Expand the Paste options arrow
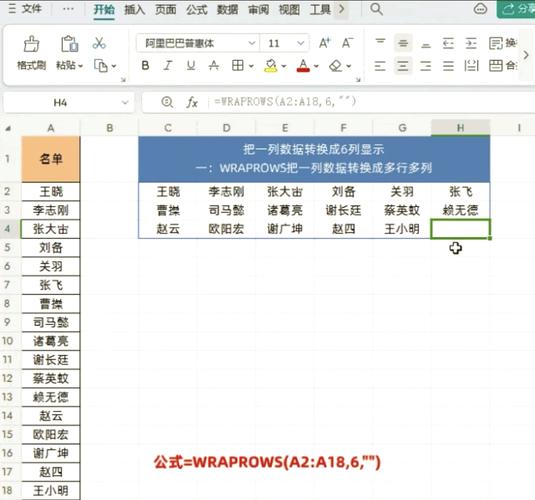The width and height of the screenshot is (535, 500). tap(81, 66)
